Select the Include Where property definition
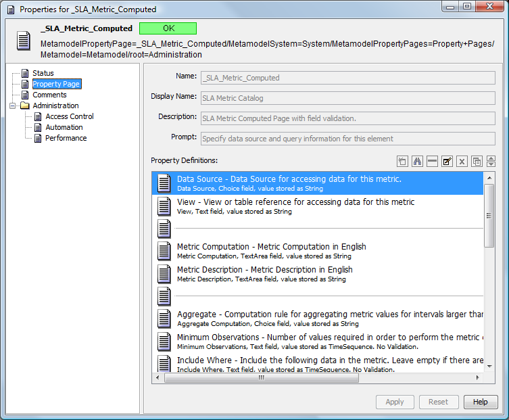The width and height of the screenshot is (509, 420). (318, 363)
